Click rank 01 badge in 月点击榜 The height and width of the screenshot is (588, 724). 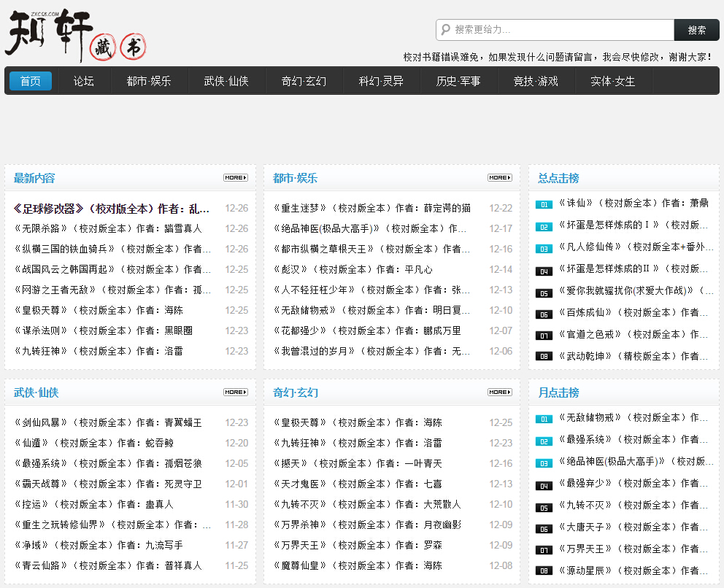[544, 419]
